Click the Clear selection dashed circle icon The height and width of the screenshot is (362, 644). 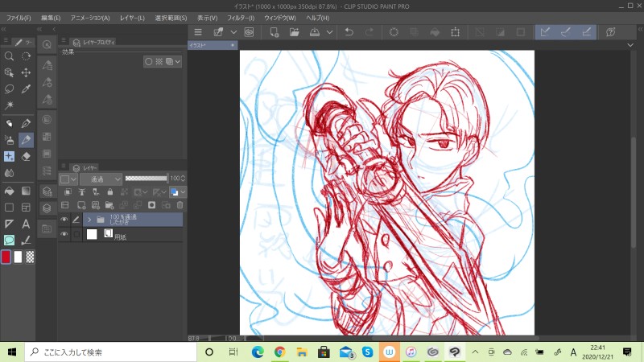(x=394, y=32)
